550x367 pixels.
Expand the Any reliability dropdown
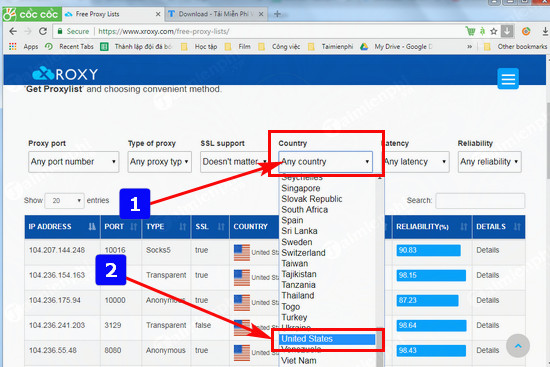tap(489, 162)
